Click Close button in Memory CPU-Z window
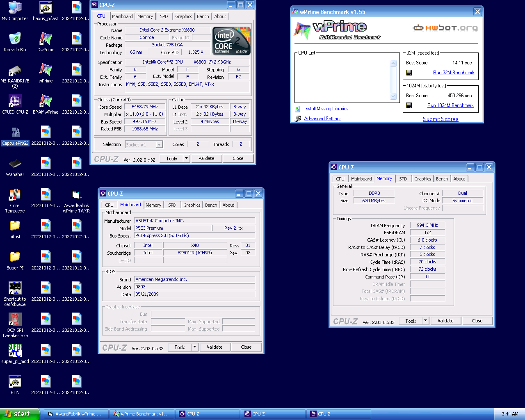The image size is (525, 420). pyautogui.click(x=477, y=321)
